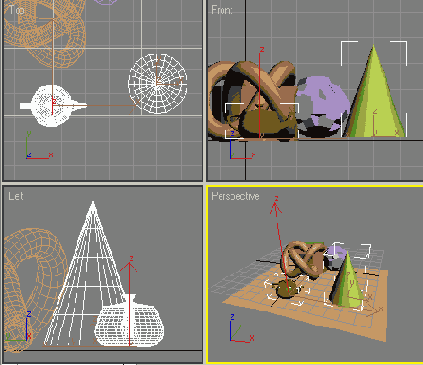Click the Front viewport label
Viewport: 423px width, 365px height.
coord(222,10)
